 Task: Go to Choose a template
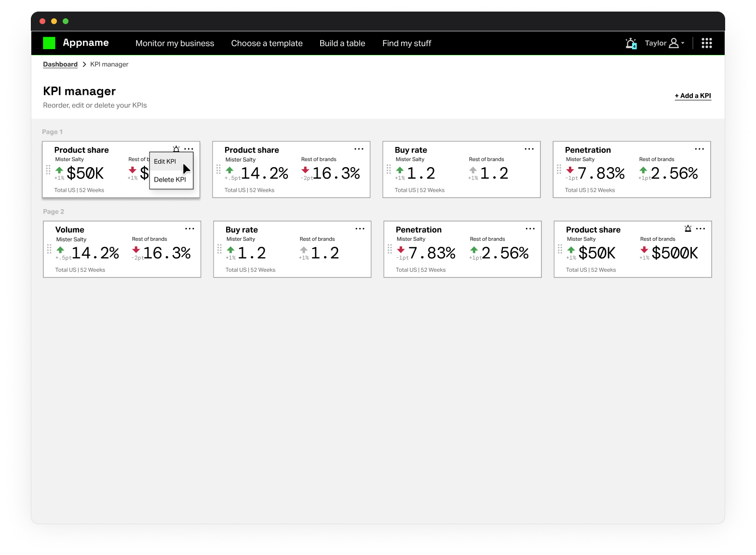[x=267, y=43]
